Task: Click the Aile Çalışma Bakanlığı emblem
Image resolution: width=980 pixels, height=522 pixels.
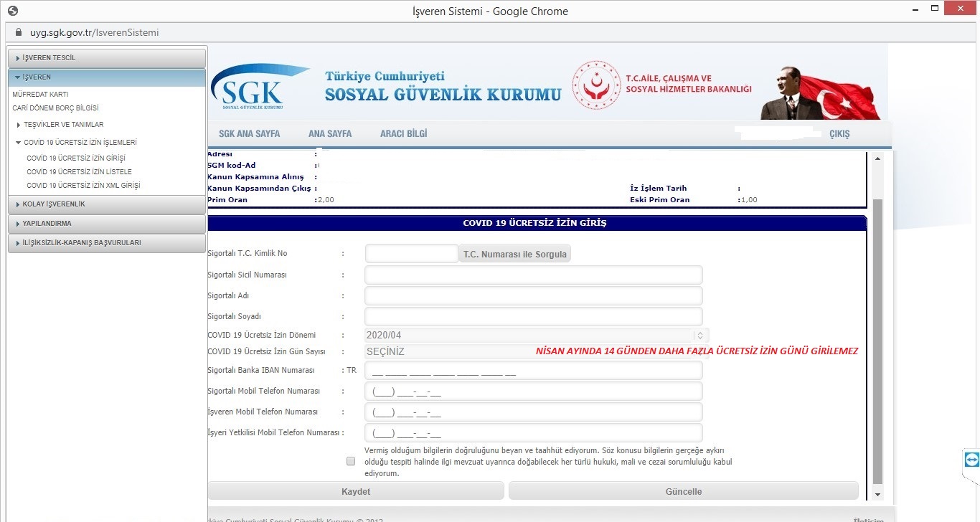Action: coord(595,85)
